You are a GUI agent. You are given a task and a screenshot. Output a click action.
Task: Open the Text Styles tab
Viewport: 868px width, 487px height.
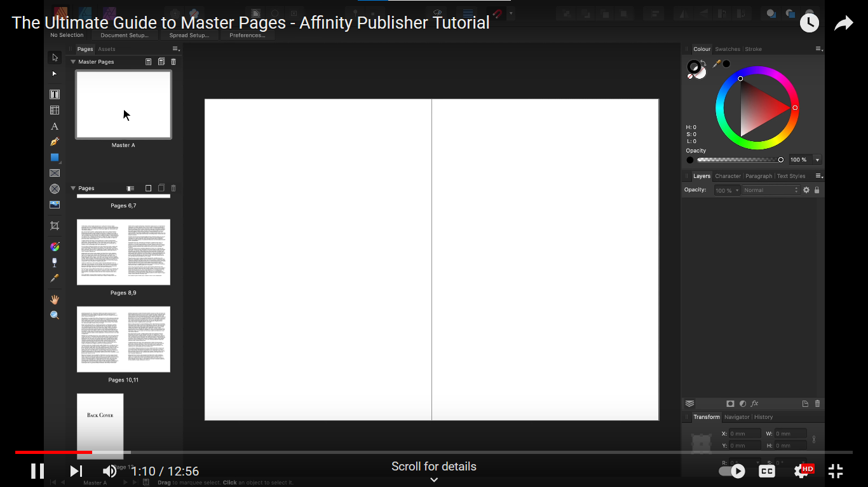[791, 176]
